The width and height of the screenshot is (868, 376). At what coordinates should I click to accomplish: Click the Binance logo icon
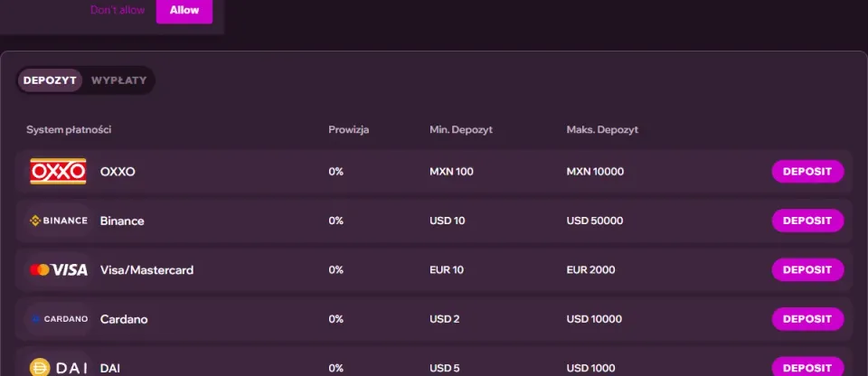[x=58, y=221]
